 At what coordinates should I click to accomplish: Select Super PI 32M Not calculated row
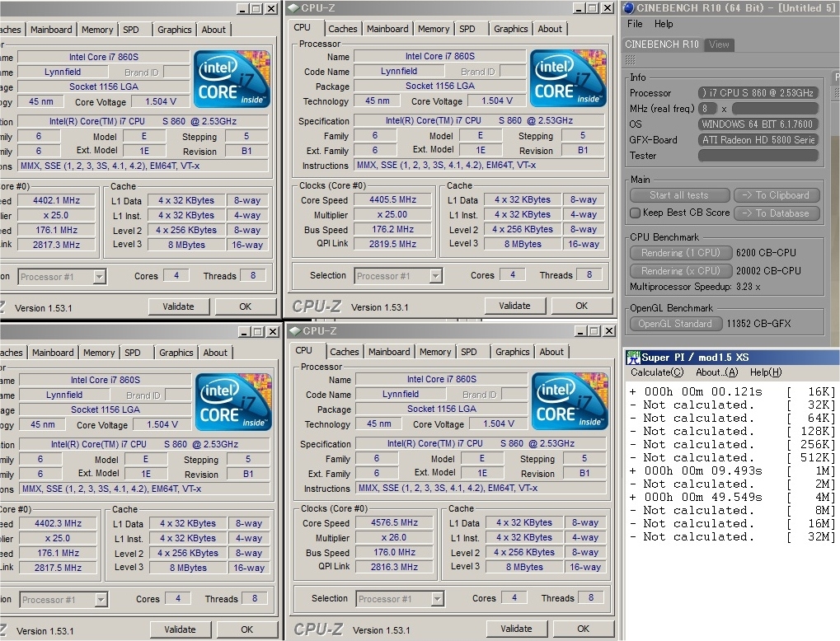732,537
